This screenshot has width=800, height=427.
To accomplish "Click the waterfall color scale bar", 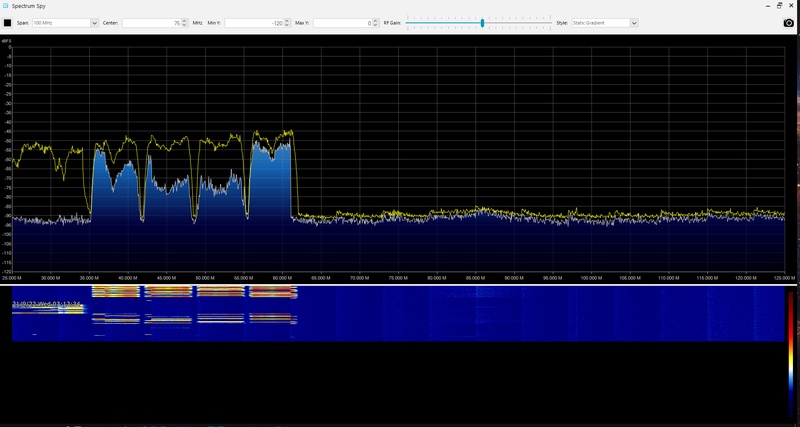I will coord(791,356).
